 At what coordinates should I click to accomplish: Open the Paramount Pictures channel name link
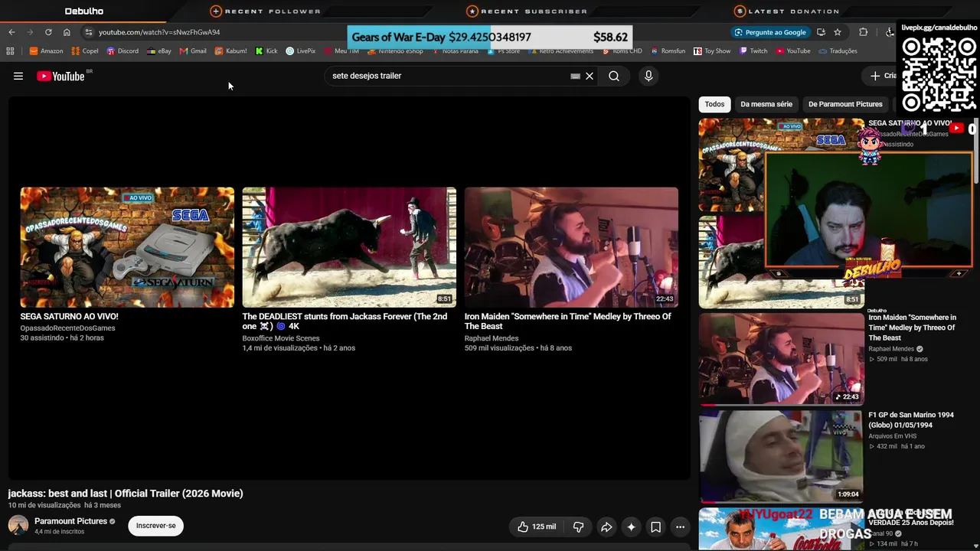[x=70, y=521]
